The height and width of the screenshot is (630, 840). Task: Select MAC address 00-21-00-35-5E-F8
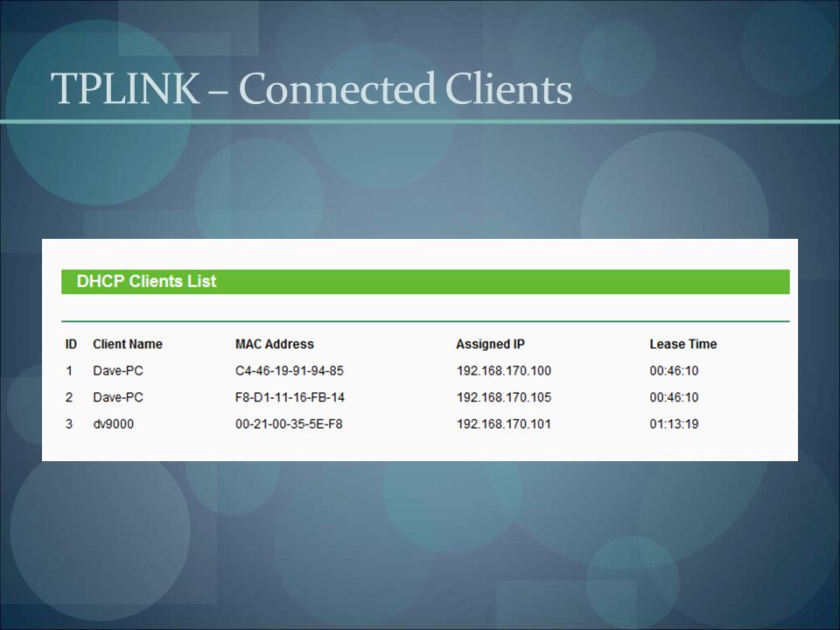click(289, 424)
